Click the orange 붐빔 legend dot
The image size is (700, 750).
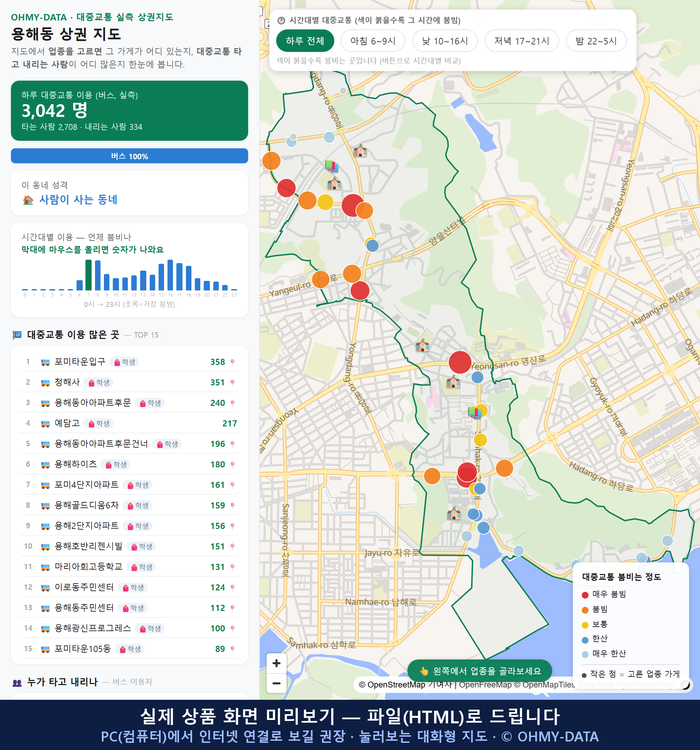585,610
